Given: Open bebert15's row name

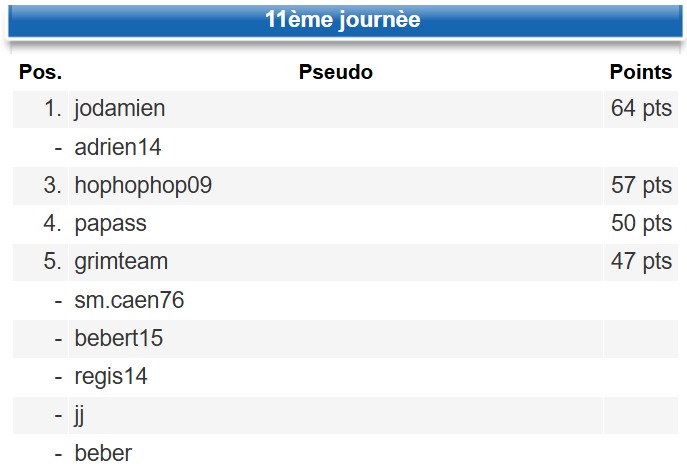Looking at the screenshot, I should tap(119, 338).
